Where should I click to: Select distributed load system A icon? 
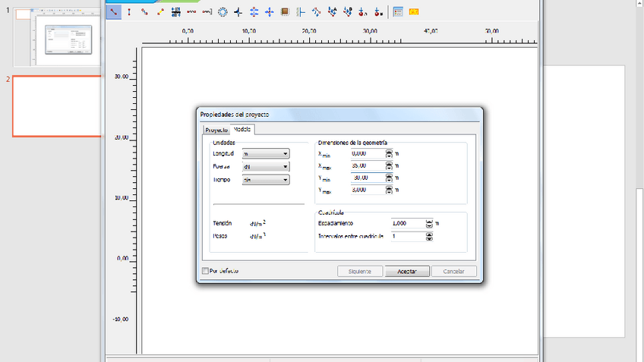[332, 12]
